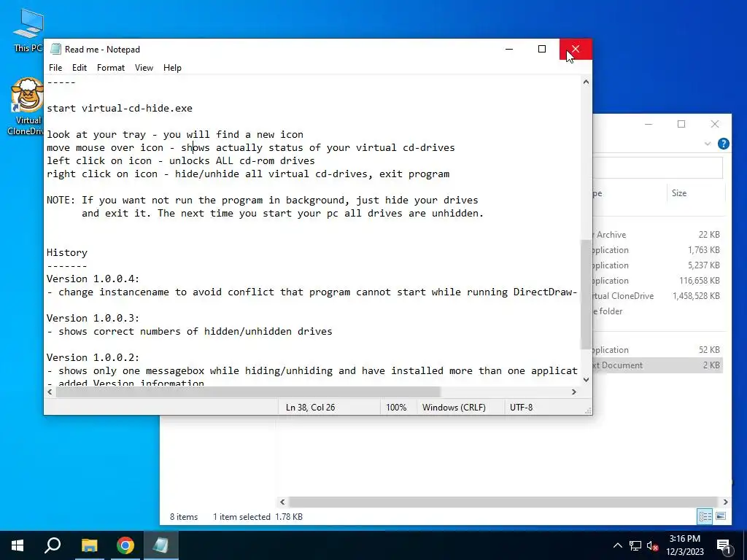Click 'UTF-8' encoding in status bar
Image resolution: width=747 pixels, height=560 pixels.
521,408
